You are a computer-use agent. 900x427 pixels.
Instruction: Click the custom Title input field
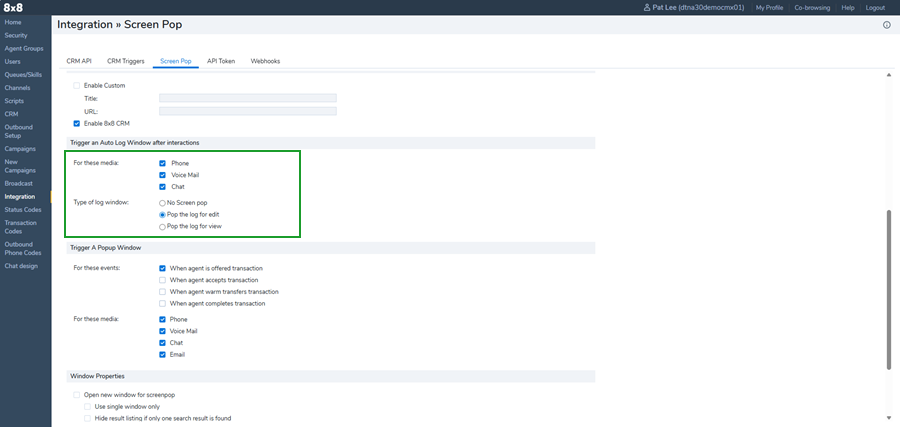(247, 98)
